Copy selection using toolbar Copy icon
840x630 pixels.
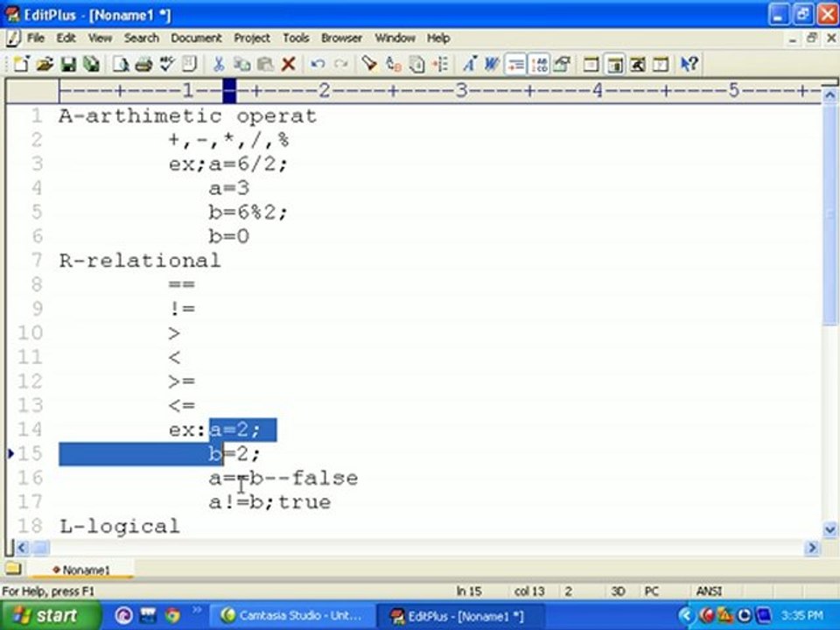point(242,64)
